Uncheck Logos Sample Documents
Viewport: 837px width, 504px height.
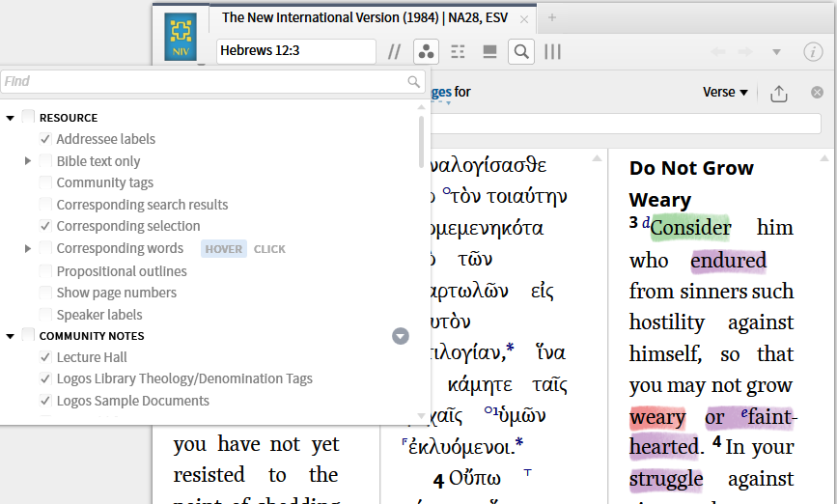pyautogui.click(x=45, y=401)
